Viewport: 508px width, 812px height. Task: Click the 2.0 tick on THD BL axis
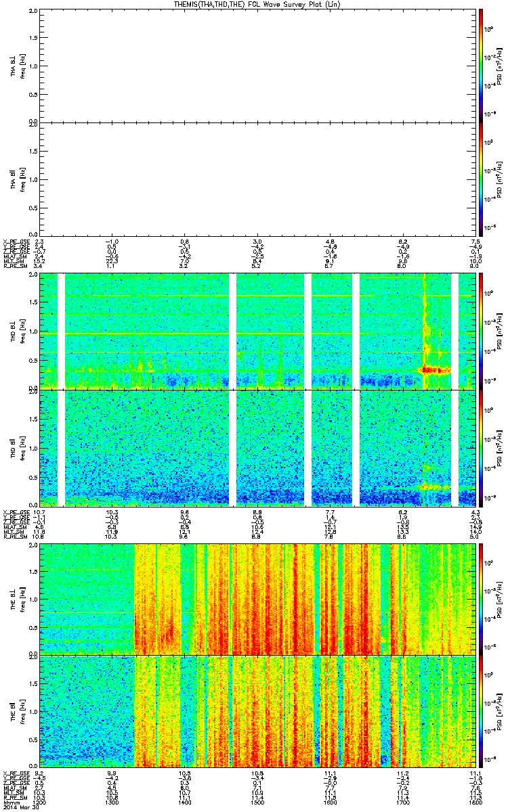pyautogui.click(x=33, y=275)
